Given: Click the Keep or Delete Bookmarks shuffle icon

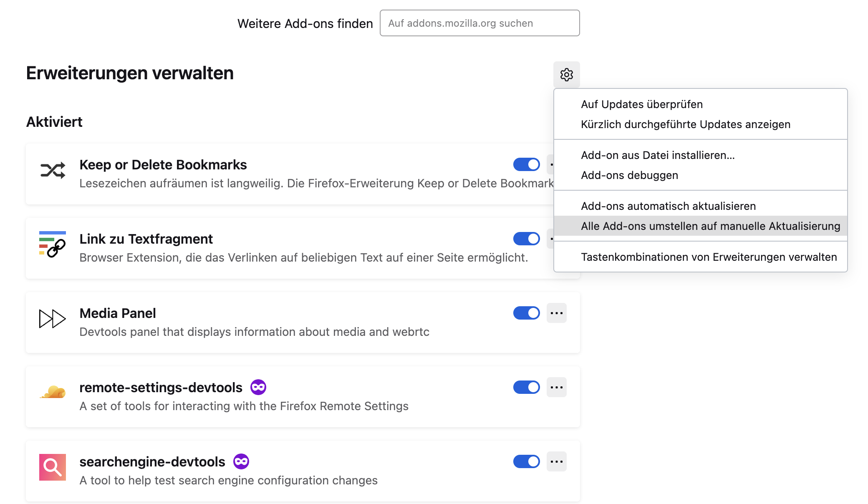Looking at the screenshot, I should tap(53, 170).
